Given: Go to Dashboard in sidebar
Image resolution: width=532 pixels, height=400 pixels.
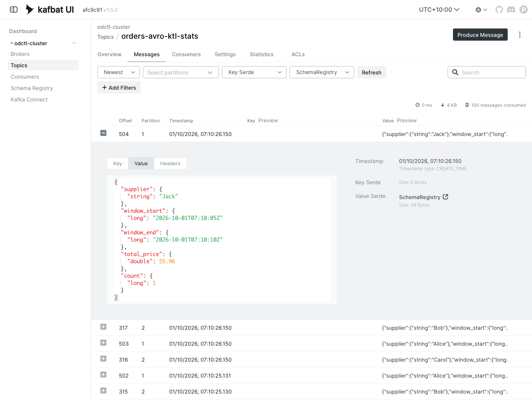Looking at the screenshot, I should (x=23, y=31).
